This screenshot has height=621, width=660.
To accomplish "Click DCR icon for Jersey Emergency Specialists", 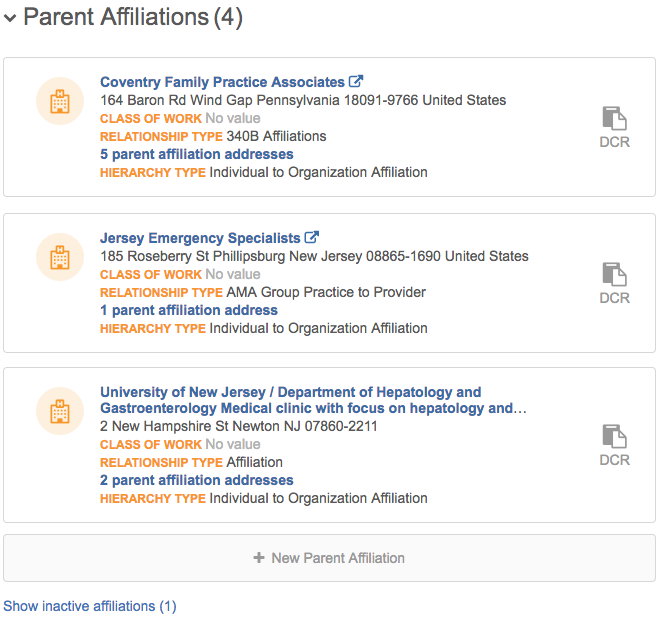I will pos(614,274).
